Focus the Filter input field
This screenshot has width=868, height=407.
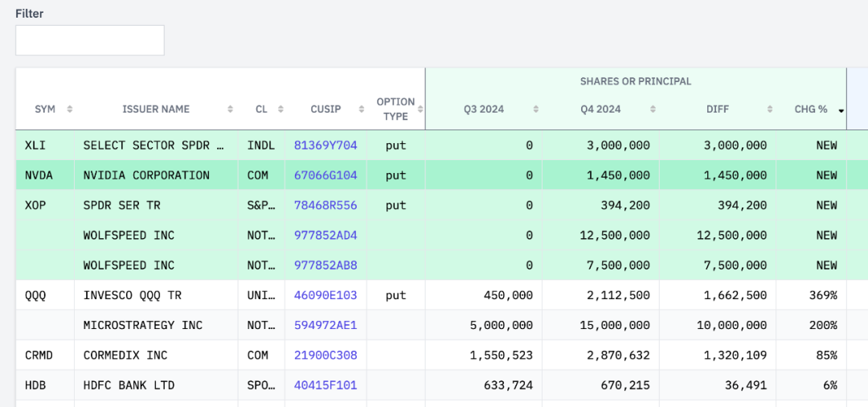click(90, 40)
